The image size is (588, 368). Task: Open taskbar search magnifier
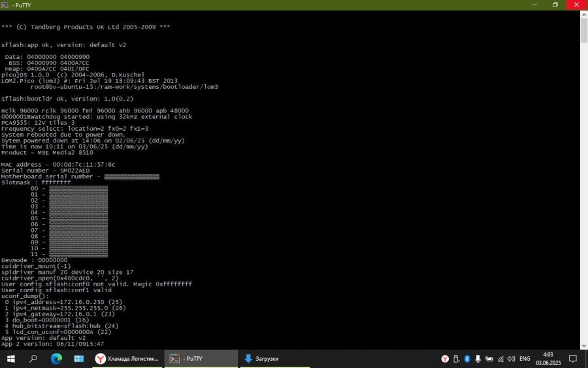click(x=33, y=359)
